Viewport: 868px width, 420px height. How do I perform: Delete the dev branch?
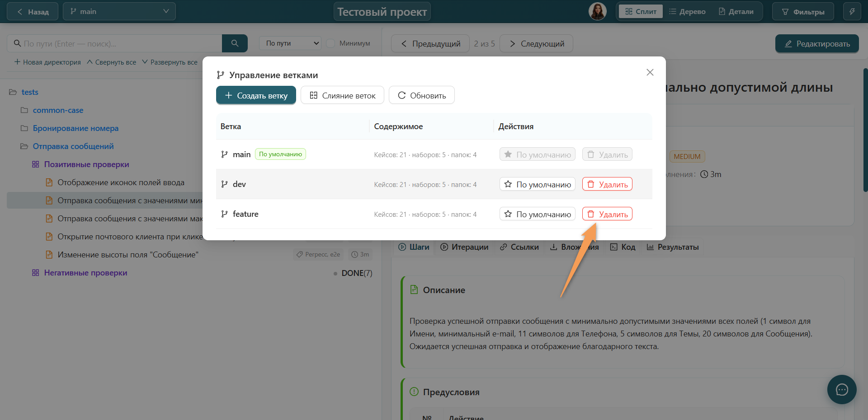607,184
